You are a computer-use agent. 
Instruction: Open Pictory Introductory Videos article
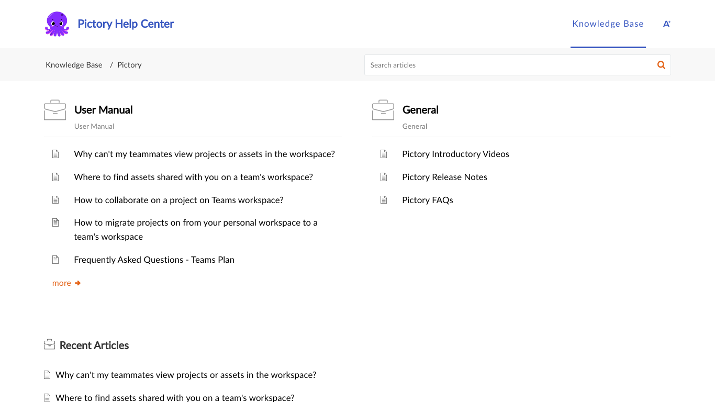[456, 154]
